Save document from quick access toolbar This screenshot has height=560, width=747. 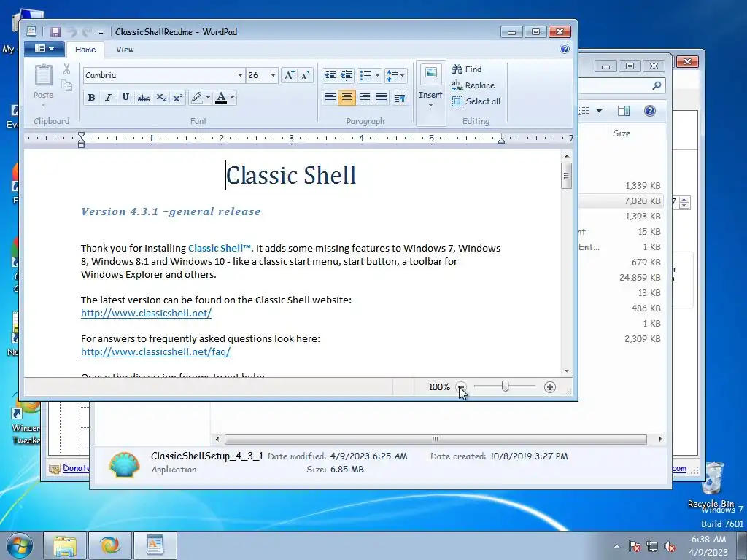(55, 32)
